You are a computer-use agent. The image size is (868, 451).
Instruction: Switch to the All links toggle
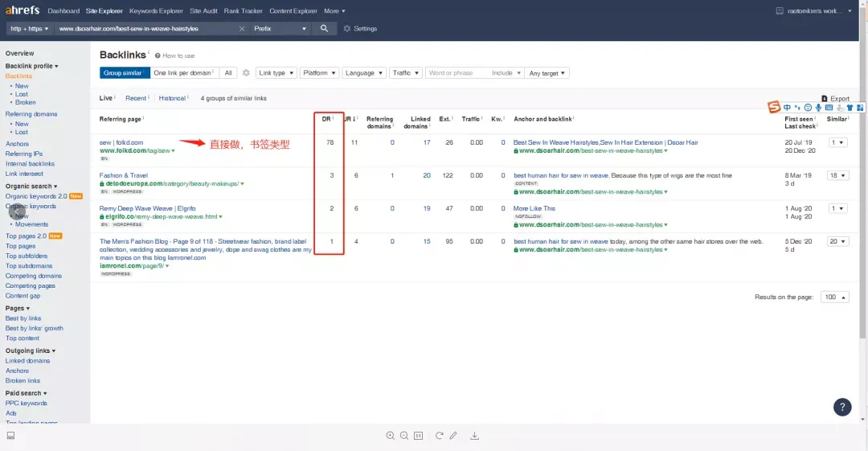coord(228,72)
